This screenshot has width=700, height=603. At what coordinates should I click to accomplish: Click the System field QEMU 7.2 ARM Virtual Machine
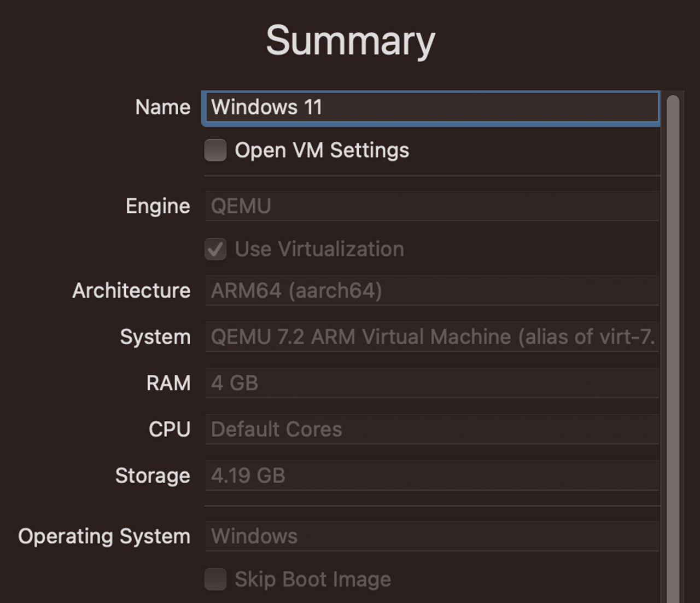(x=432, y=337)
